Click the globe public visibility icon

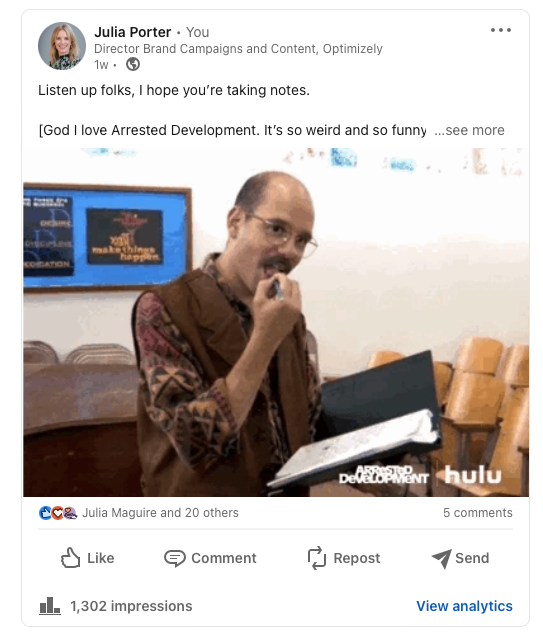[x=133, y=64]
